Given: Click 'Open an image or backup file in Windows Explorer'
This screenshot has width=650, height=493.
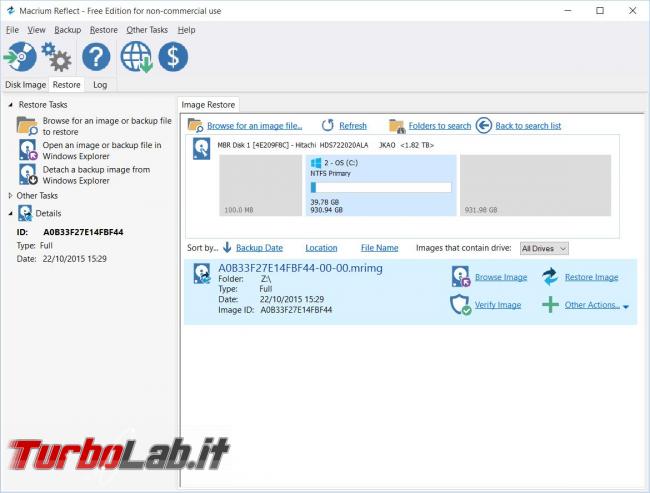Looking at the screenshot, I should 102,151.
